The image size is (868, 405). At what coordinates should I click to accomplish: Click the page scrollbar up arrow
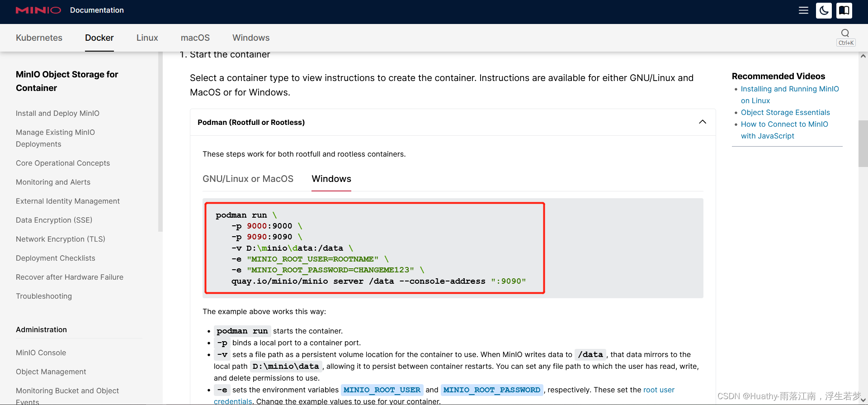(863, 56)
